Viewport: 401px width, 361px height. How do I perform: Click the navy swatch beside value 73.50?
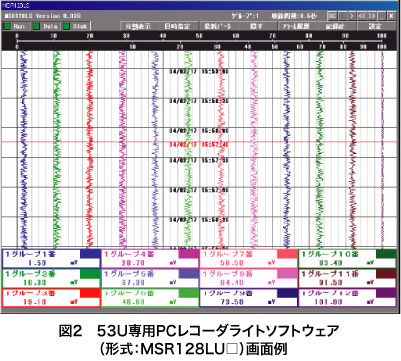(x=287, y=293)
